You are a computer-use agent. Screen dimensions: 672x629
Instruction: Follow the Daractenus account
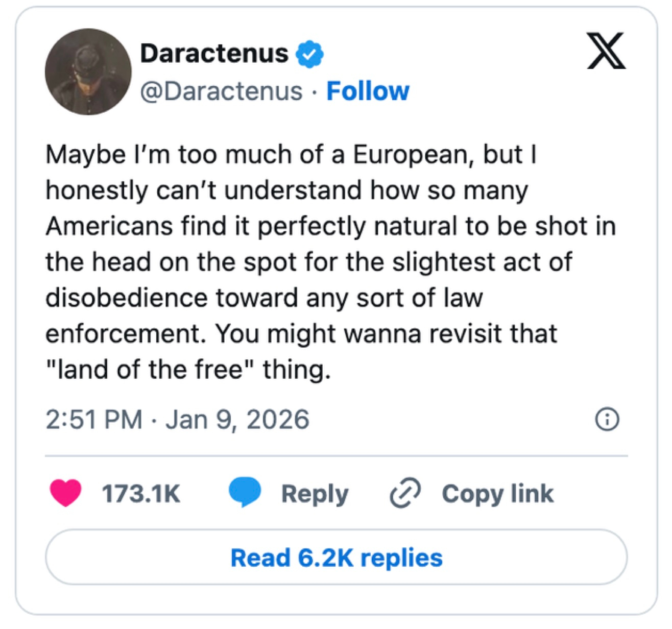point(368,91)
